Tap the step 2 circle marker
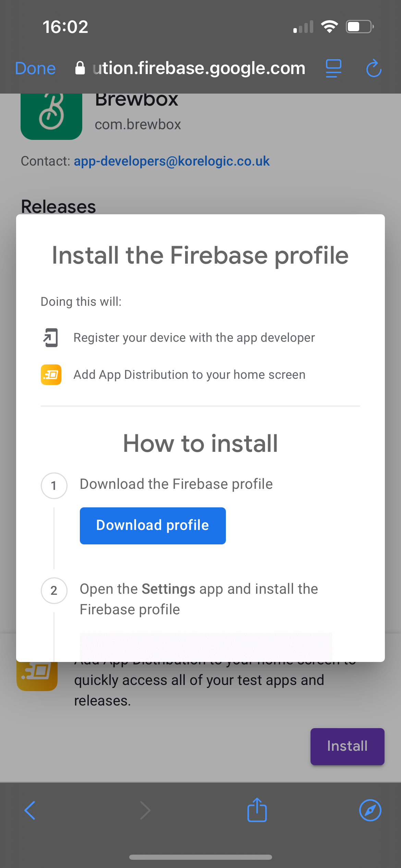This screenshot has height=868, width=401. [x=54, y=590]
